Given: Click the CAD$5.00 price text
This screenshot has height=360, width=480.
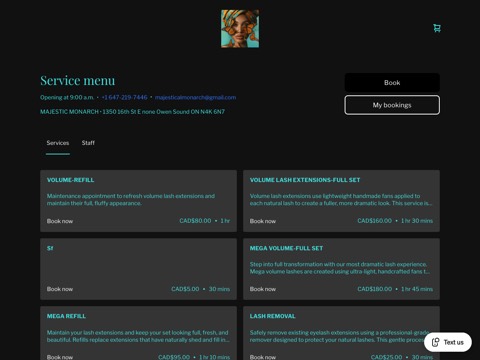Looking at the screenshot, I should (185, 289).
